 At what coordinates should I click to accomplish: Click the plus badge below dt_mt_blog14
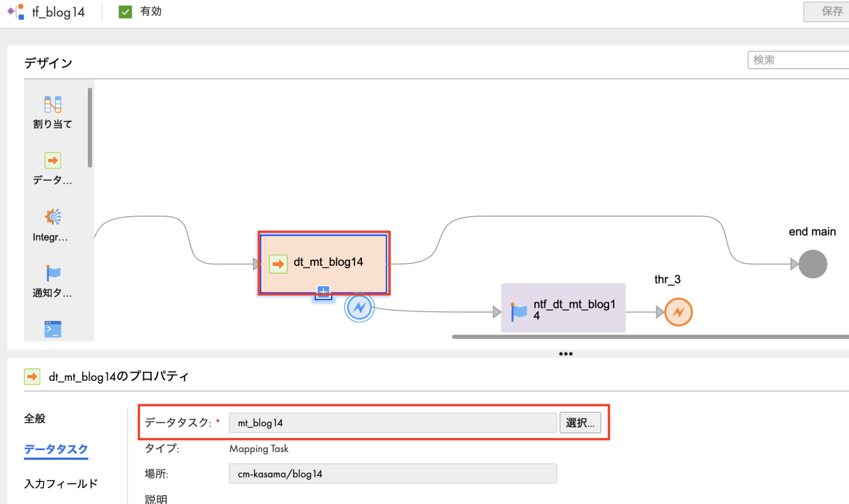(x=323, y=292)
